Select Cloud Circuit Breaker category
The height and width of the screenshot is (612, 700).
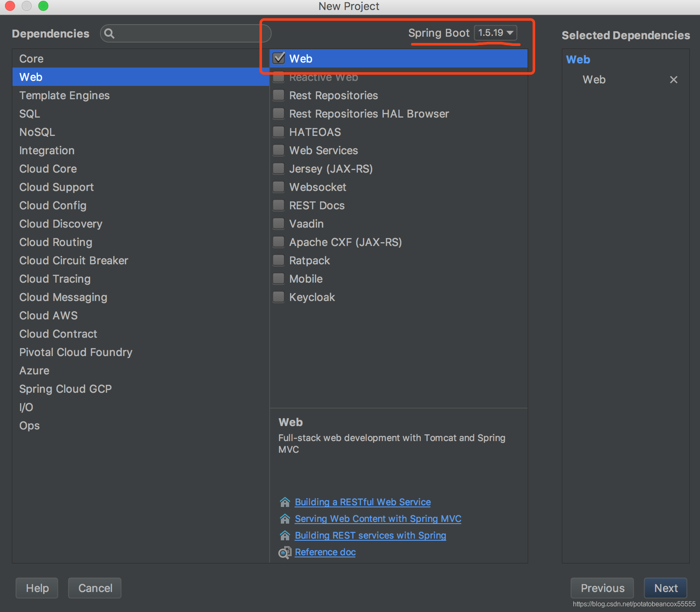pyautogui.click(x=141, y=261)
